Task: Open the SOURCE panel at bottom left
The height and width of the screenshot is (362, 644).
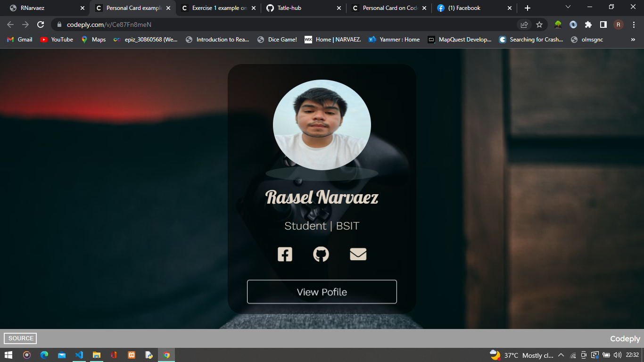Action: click(20, 338)
